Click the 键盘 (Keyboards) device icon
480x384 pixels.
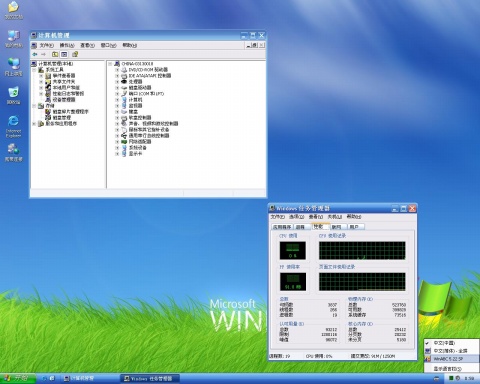124,112
